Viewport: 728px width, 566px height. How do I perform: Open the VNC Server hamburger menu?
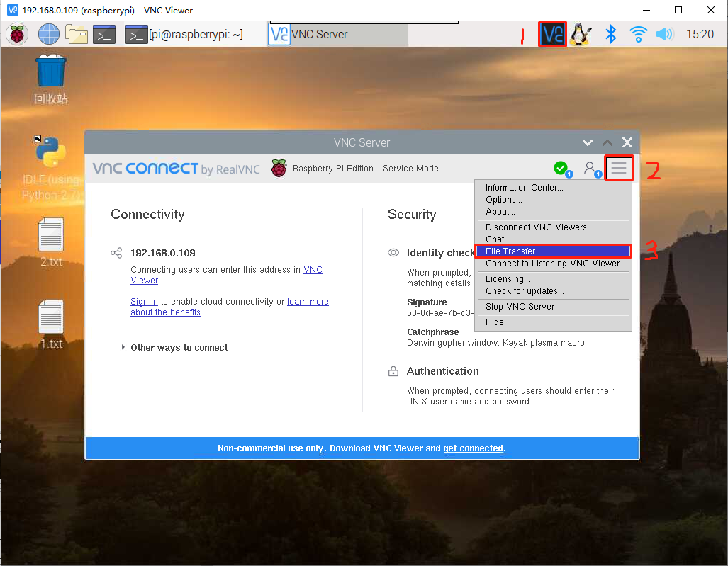click(x=619, y=168)
